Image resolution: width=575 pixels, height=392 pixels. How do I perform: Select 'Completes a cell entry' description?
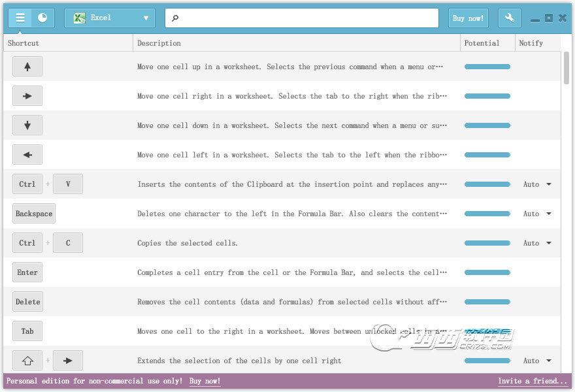[x=292, y=272]
